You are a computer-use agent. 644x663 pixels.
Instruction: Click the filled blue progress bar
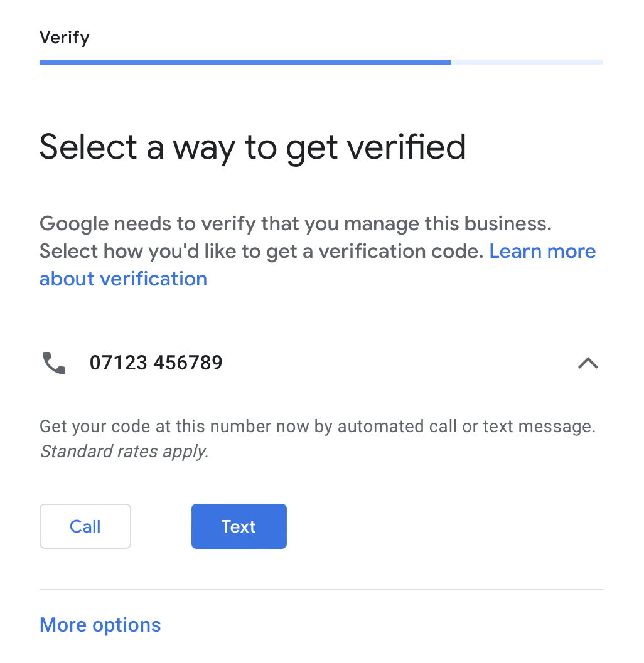[x=245, y=62]
